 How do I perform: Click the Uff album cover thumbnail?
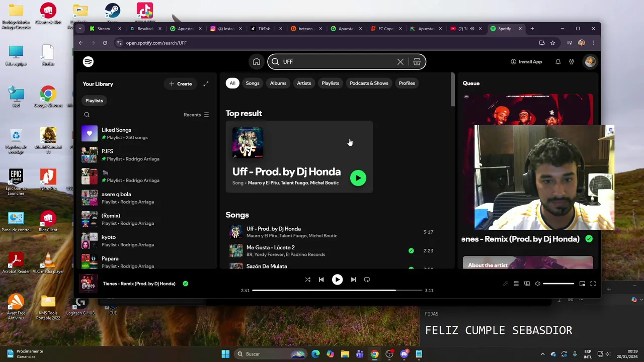(x=248, y=142)
